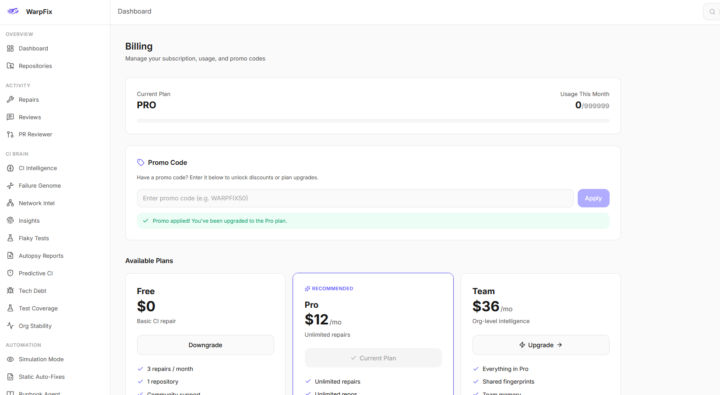This screenshot has height=395, width=720.
Task: Open Dashboard via its sidebar icon
Action: point(10,48)
